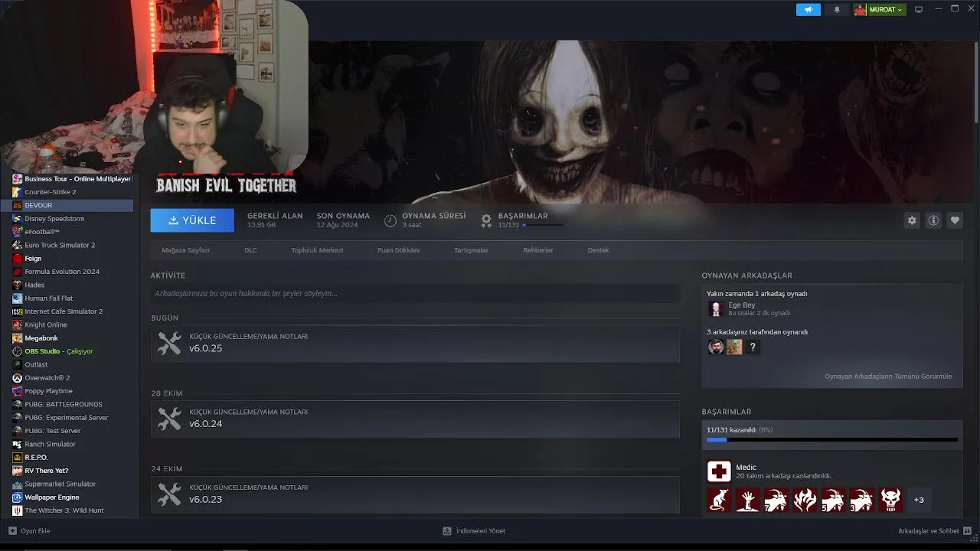Click the activity comment input field

tap(415, 293)
